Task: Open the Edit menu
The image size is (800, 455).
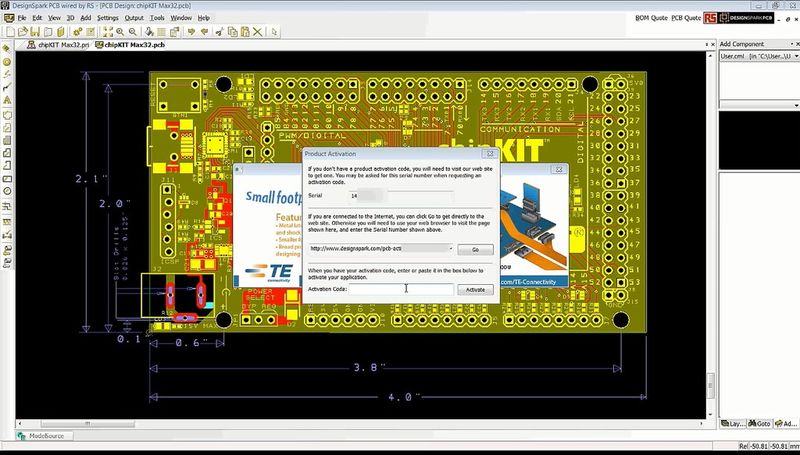Action: (37, 18)
